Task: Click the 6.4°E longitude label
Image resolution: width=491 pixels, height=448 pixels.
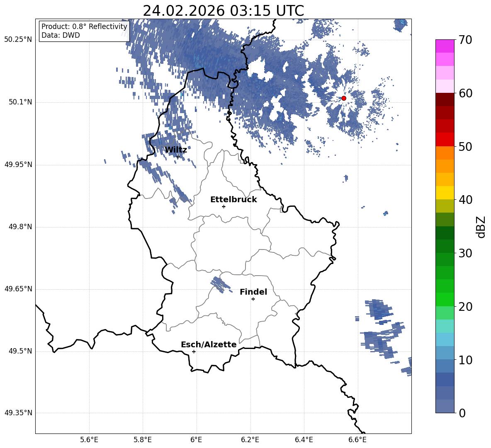Action: pos(304,440)
